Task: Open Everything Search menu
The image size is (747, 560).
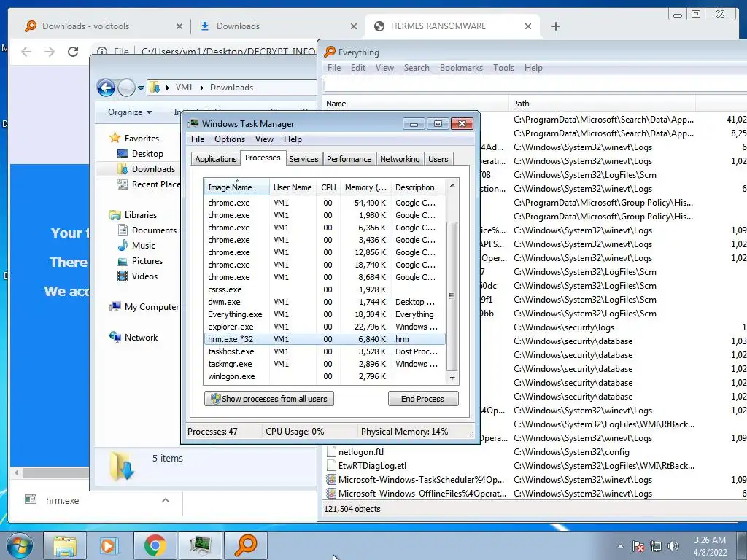Action: (x=417, y=68)
